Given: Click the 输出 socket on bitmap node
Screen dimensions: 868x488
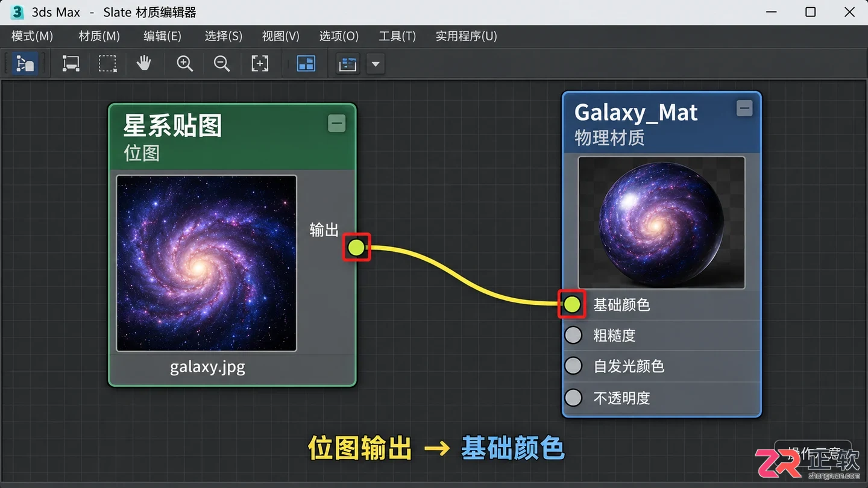Looking at the screenshot, I should pos(356,247).
